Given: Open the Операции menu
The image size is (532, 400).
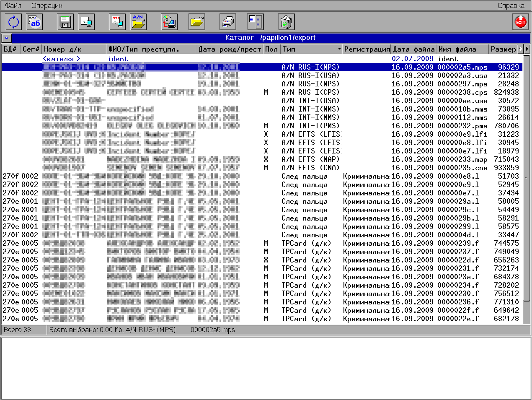Looking at the screenshot, I should (x=47, y=5).
